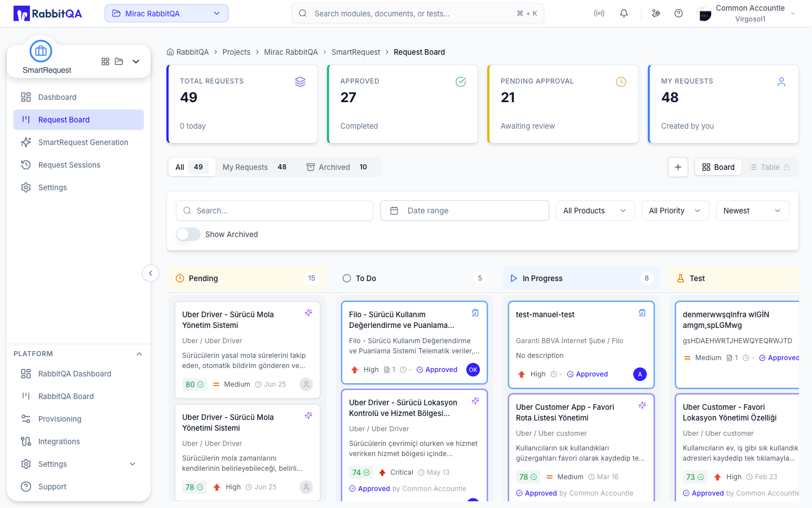
Task: Click the add new request plus button
Action: coord(678,167)
